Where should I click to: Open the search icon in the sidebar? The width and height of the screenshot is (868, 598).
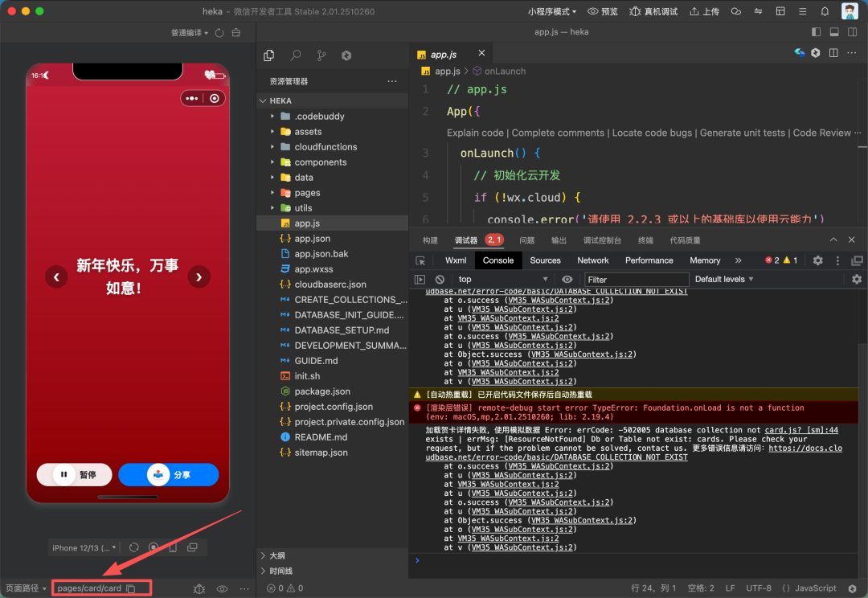(296, 55)
